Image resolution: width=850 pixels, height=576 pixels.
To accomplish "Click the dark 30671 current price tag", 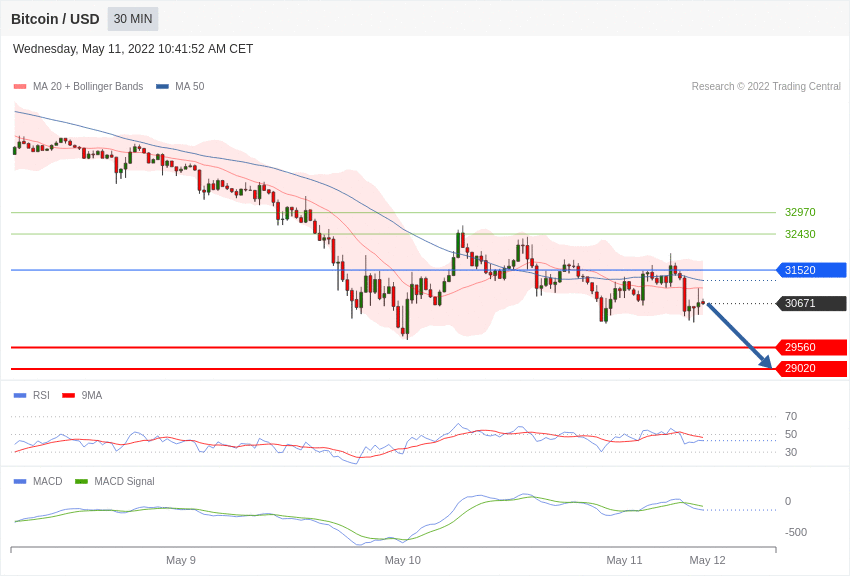I will click(812, 303).
